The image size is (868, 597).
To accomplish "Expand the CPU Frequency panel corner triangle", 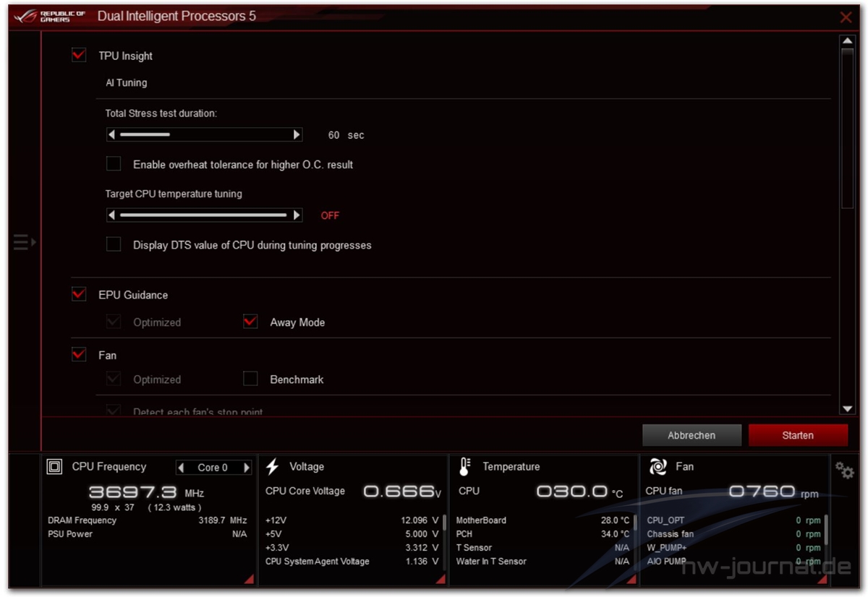I will (x=249, y=579).
